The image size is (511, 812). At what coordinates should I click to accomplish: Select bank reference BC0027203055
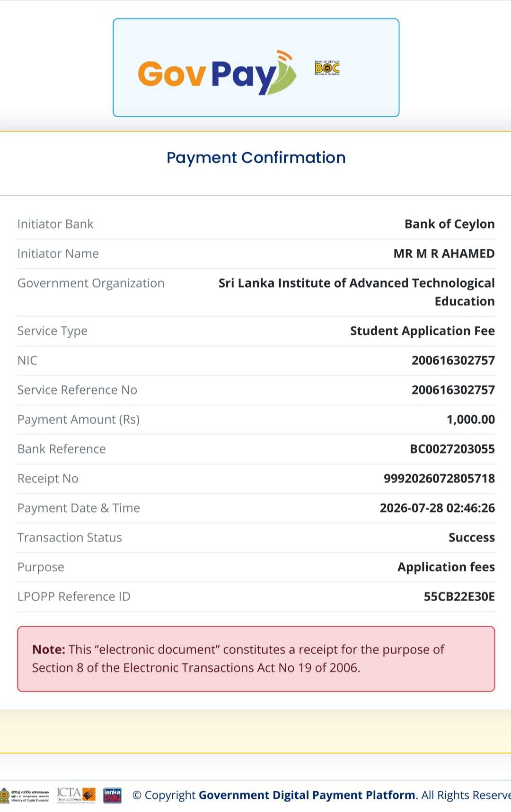(452, 449)
